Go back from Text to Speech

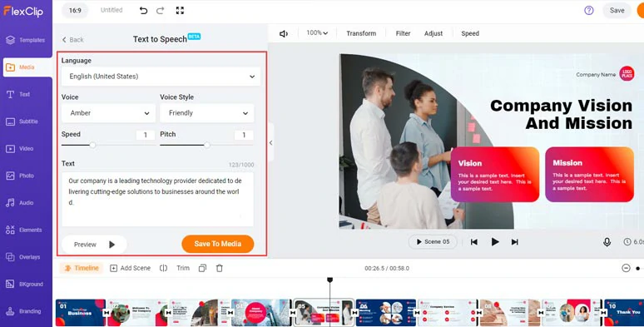pyautogui.click(x=72, y=40)
